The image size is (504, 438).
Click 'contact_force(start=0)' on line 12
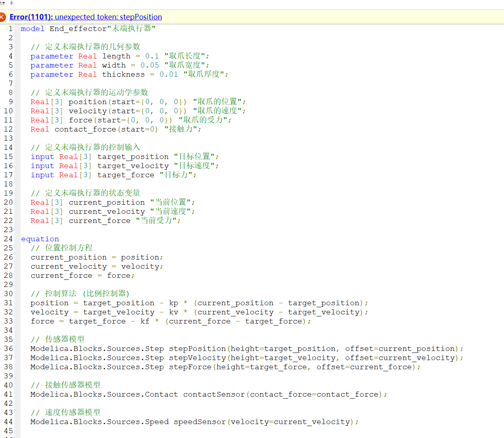tap(106, 129)
